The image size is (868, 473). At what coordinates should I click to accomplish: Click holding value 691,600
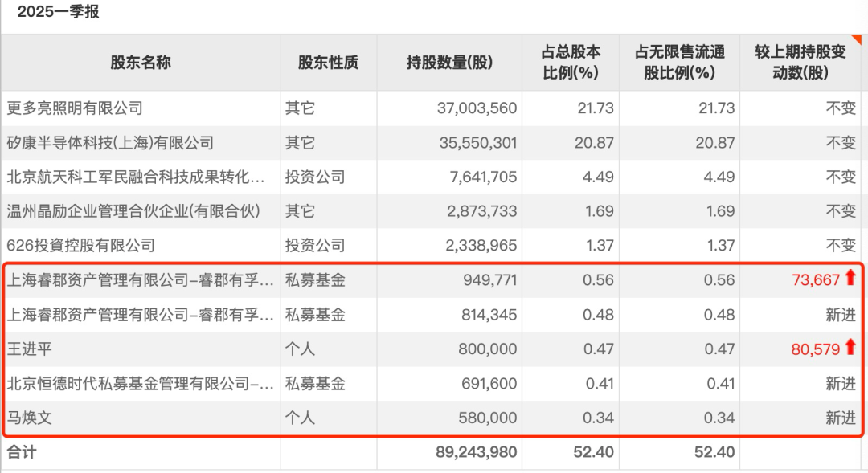(x=489, y=383)
